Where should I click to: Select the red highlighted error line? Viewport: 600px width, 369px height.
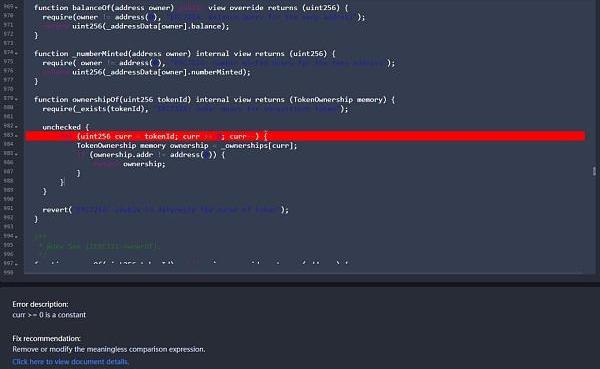tap(305, 136)
